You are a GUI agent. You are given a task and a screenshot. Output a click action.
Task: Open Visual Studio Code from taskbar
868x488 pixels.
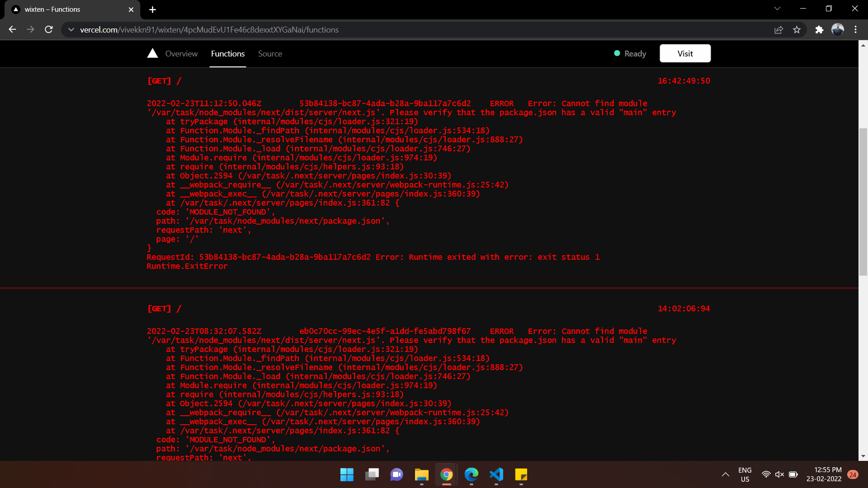pyautogui.click(x=496, y=474)
